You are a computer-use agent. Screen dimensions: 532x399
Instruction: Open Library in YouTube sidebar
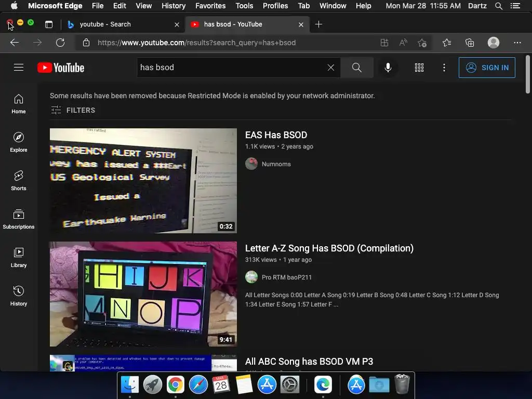[19, 258]
